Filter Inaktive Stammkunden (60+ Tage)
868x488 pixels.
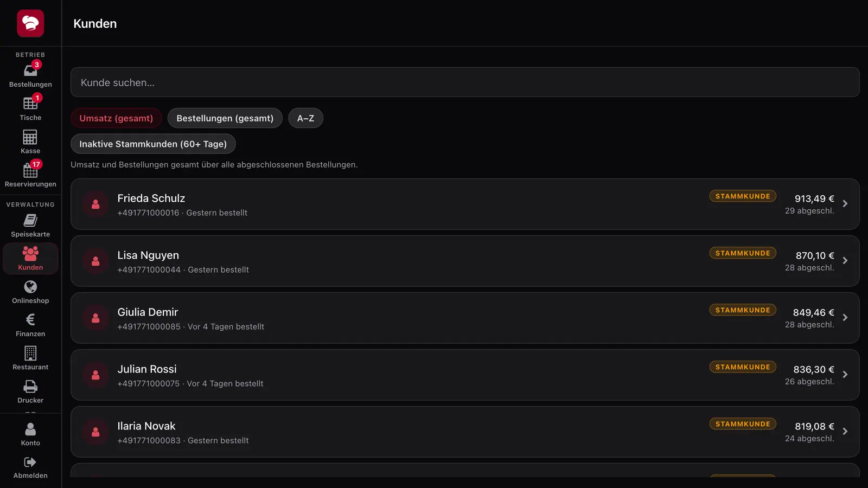(x=153, y=144)
